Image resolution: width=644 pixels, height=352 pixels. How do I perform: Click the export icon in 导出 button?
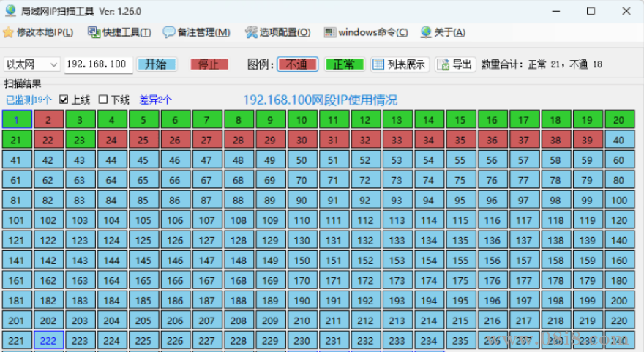(443, 64)
